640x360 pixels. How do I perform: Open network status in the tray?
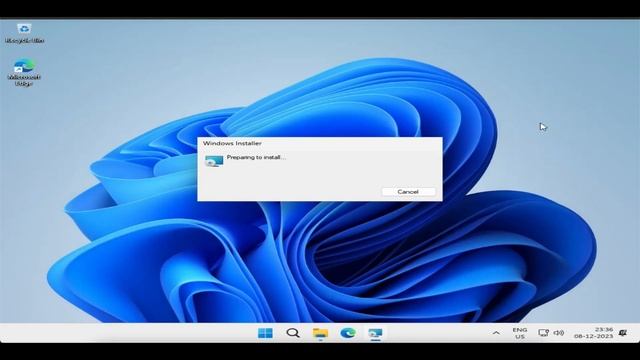(543, 333)
